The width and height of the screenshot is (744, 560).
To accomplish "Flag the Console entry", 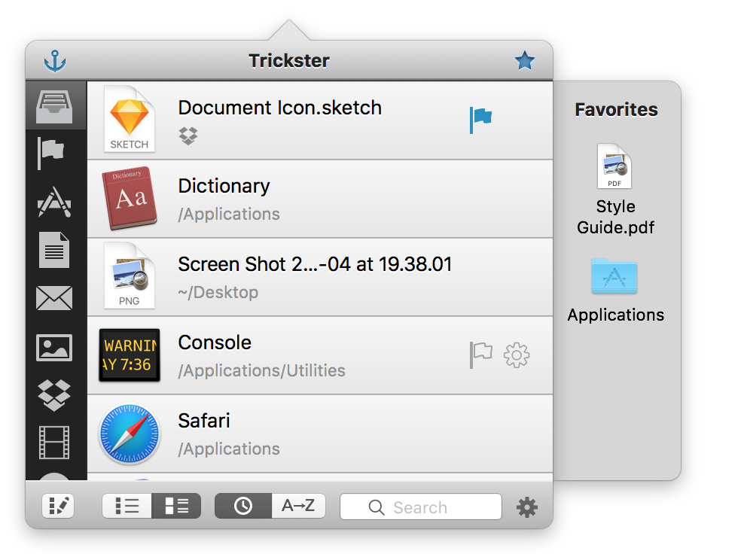I will click(480, 355).
